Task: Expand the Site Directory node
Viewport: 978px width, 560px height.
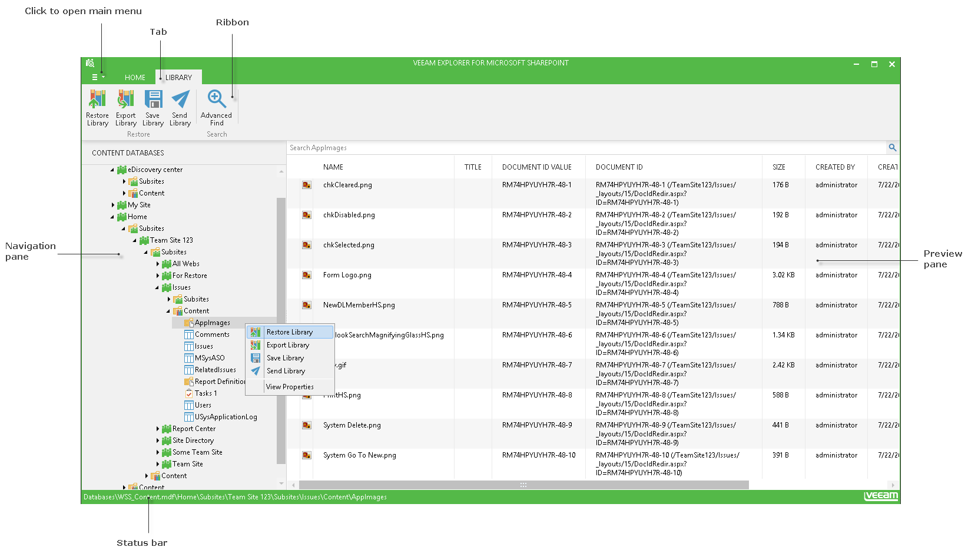Action: (158, 440)
